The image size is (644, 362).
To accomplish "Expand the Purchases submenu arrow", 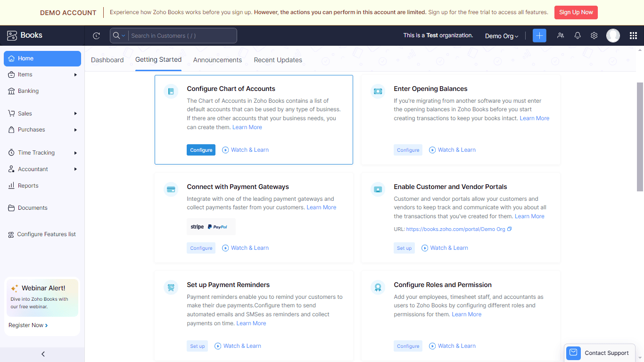I will (x=75, y=130).
